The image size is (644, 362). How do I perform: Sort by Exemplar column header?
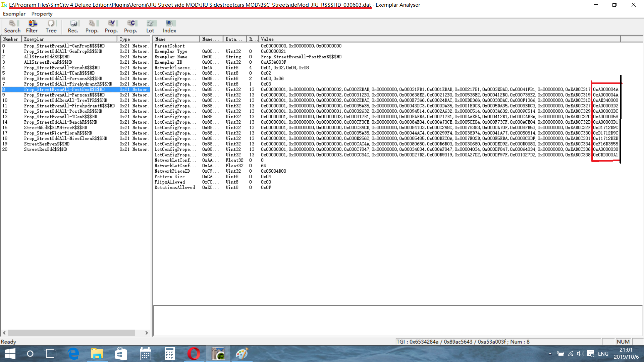[x=69, y=39]
